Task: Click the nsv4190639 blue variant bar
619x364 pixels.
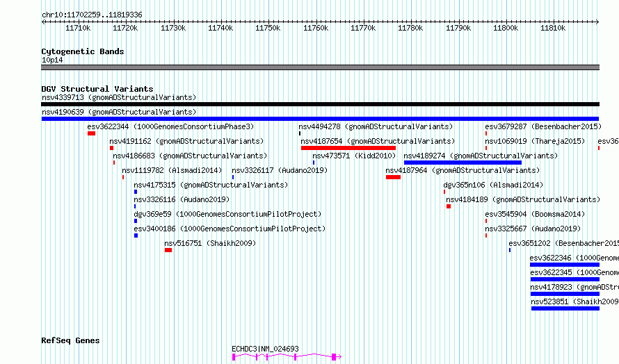Action: (320, 119)
